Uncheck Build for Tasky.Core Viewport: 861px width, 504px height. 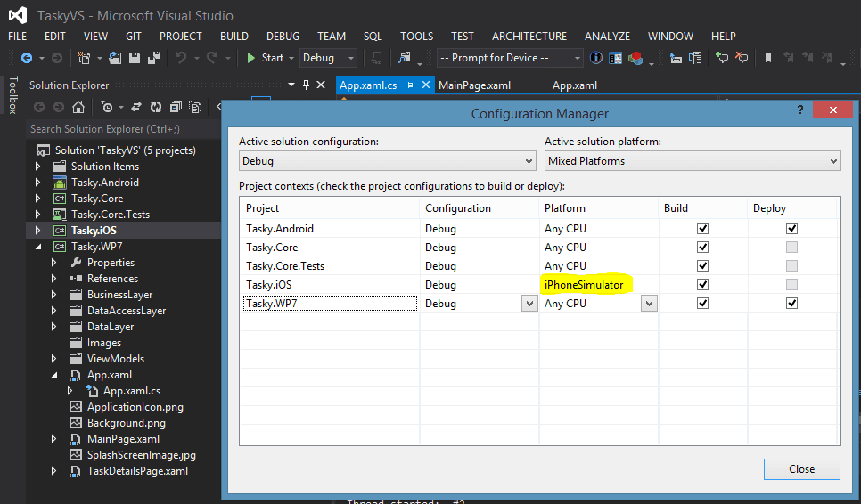[x=702, y=247]
